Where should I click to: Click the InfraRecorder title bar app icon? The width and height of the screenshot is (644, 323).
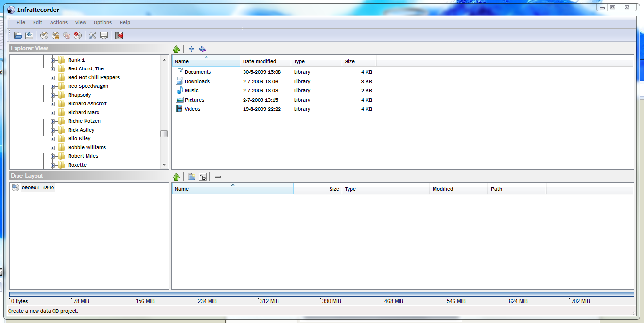11,10
